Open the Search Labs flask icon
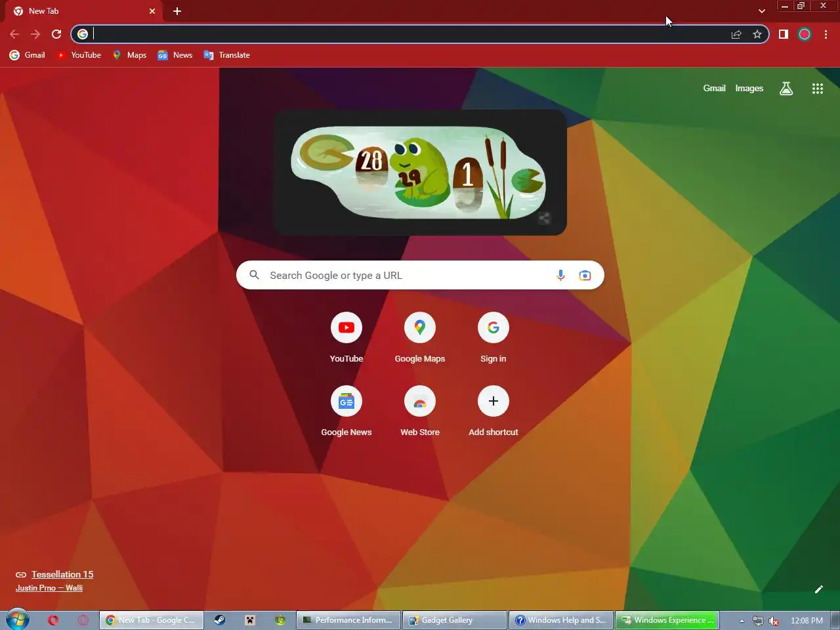Screen dimensions: 840x630 pyautogui.click(x=786, y=89)
